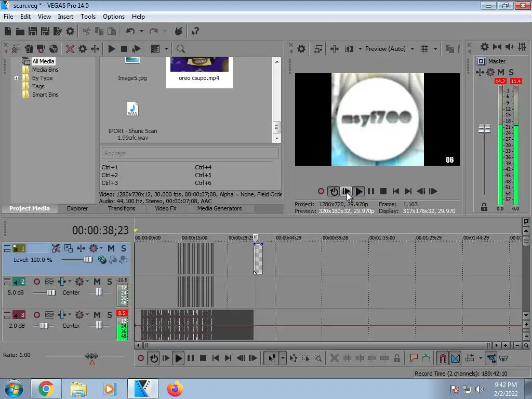
Task: Click the Master FX icon under Master
Action: tap(480, 72)
